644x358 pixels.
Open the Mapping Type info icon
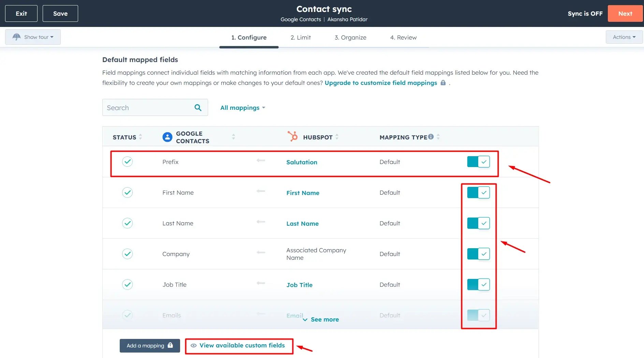431,137
